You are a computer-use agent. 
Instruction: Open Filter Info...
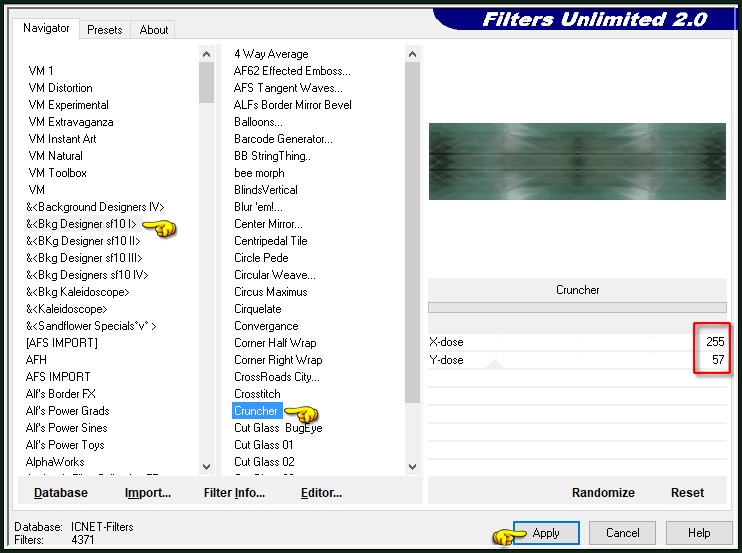tap(234, 492)
